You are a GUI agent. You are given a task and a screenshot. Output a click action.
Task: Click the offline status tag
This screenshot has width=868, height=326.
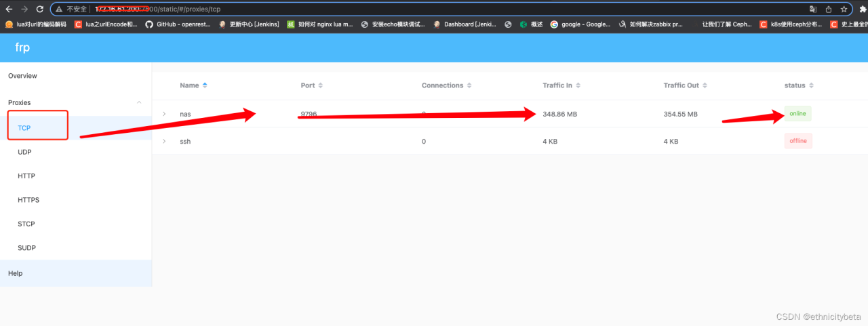[x=798, y=141]
